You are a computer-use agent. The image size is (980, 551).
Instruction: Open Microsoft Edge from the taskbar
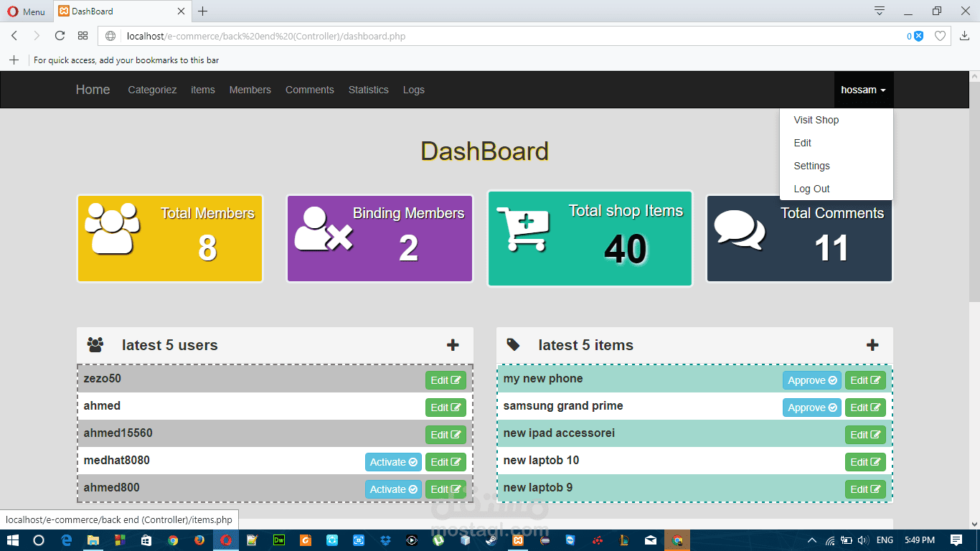point(67,540)
